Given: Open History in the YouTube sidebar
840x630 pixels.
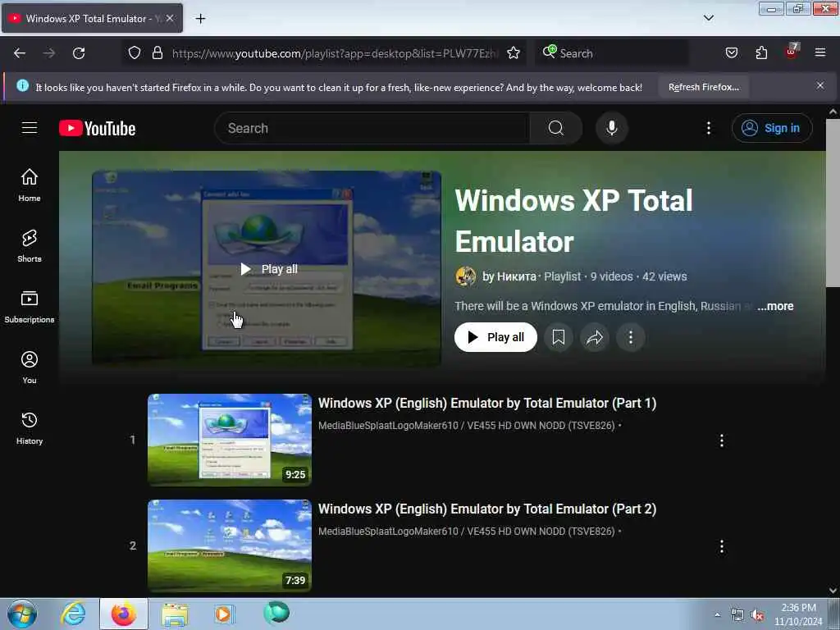Looking at the screenshot, I should 30,428.
